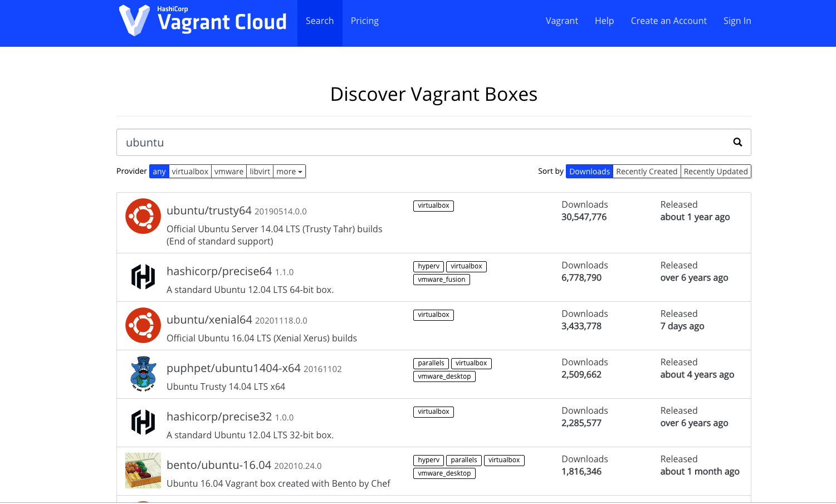Click virtualbox tag on hashicorp/precise64 row
The height and width of the screenshot is (504, 836).
coord(466,267)
